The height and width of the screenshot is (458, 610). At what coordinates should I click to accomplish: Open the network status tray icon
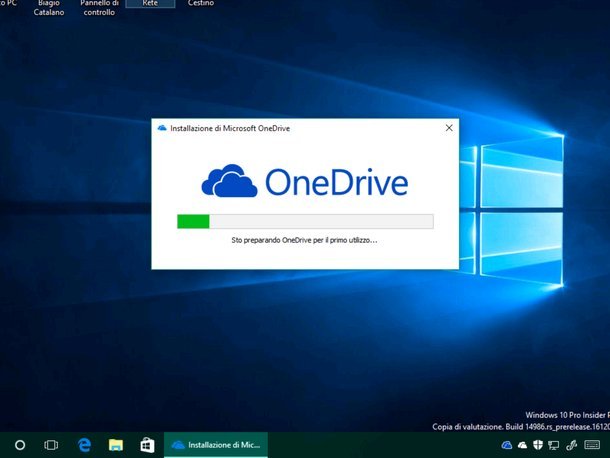tap(553, 445)
